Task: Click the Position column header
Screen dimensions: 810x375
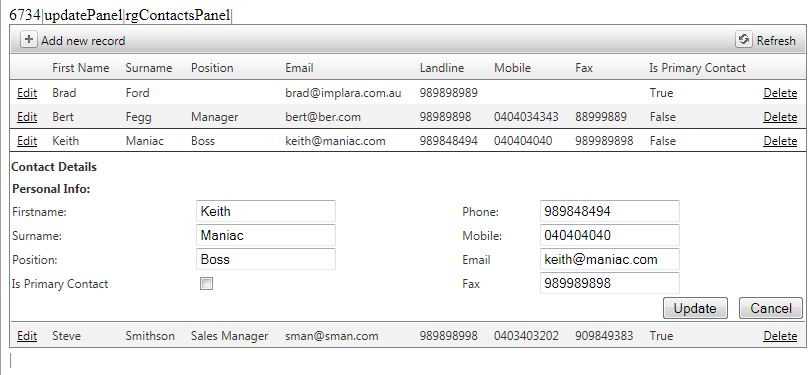Action: (212, 68)
